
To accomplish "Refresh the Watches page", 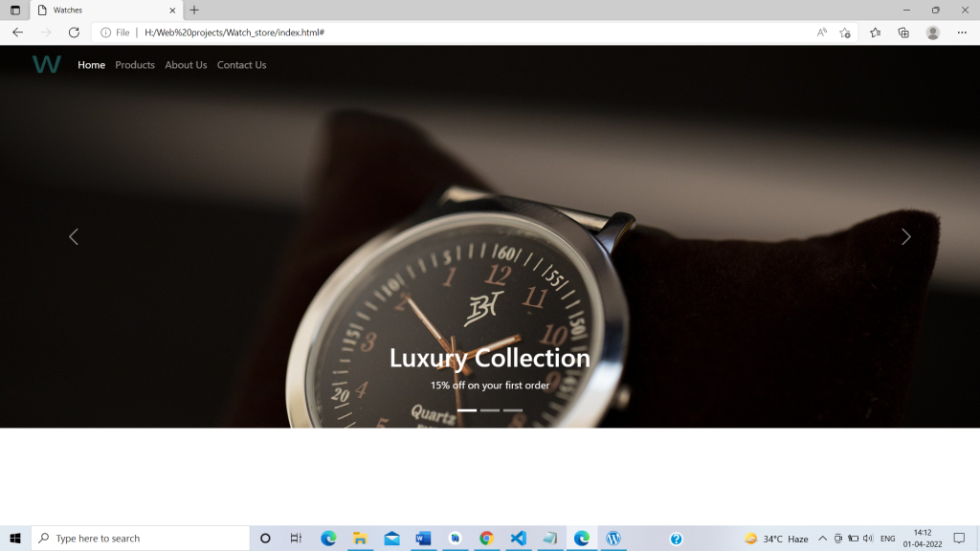I will pos(74,32).
